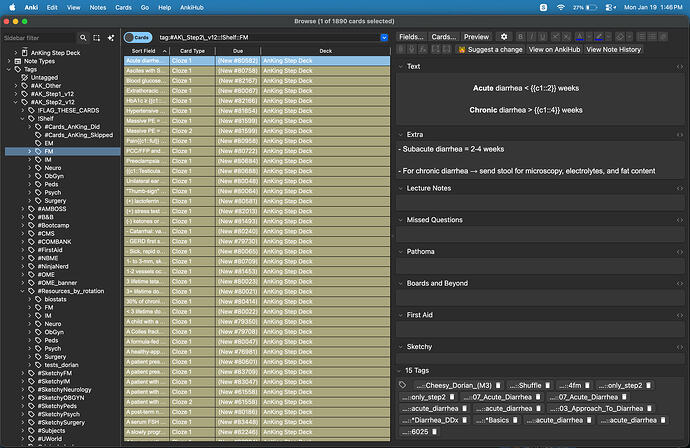
Task: Toggle HTML editor for First Aid field
Action: click(x=680, y=315)
